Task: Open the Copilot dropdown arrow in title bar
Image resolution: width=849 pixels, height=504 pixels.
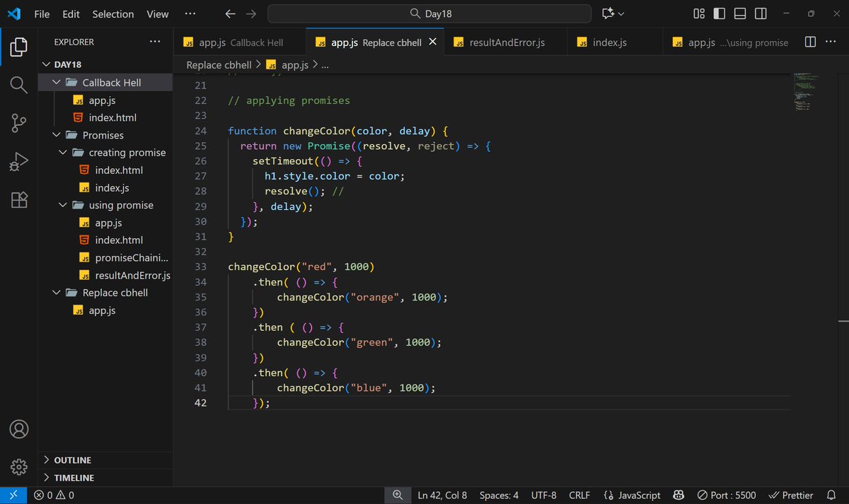Action: [x=621, y=13]
